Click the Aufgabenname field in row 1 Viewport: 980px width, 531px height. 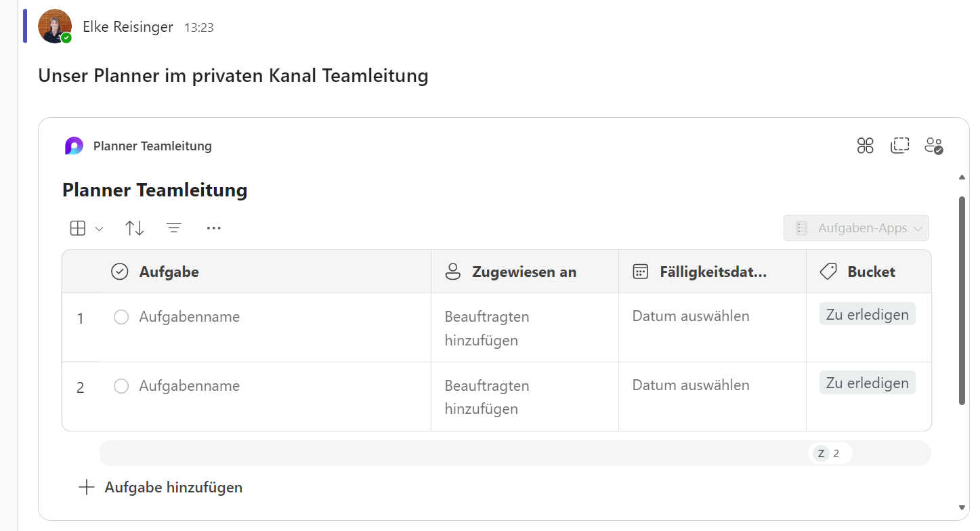[190, 317]
